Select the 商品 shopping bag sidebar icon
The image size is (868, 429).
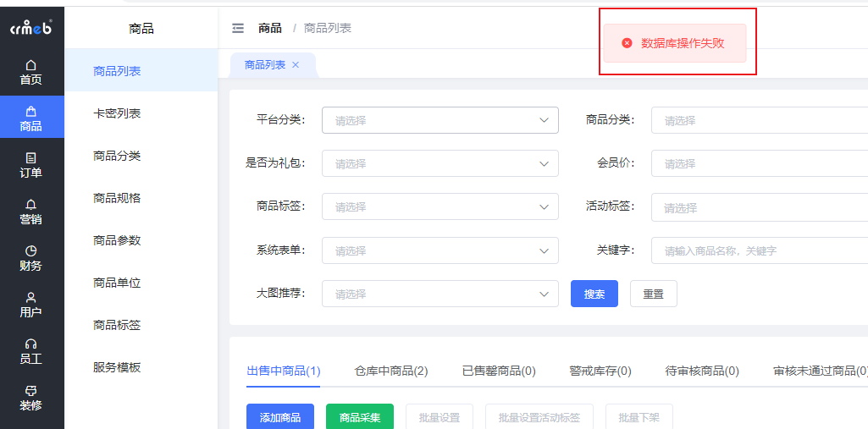pos(31,118)
